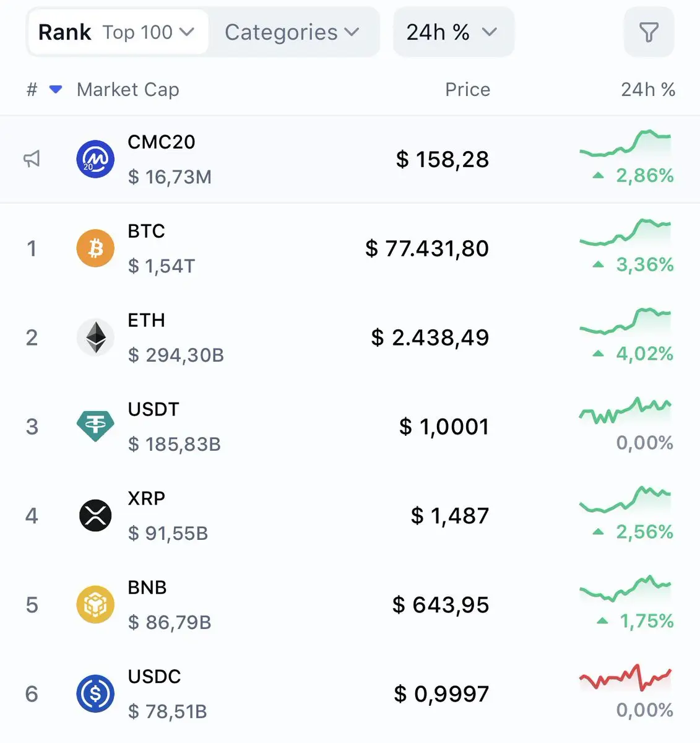700x743 pixels.
Task: Click the BNB yellow logo
Action: (x=95, y=605)
